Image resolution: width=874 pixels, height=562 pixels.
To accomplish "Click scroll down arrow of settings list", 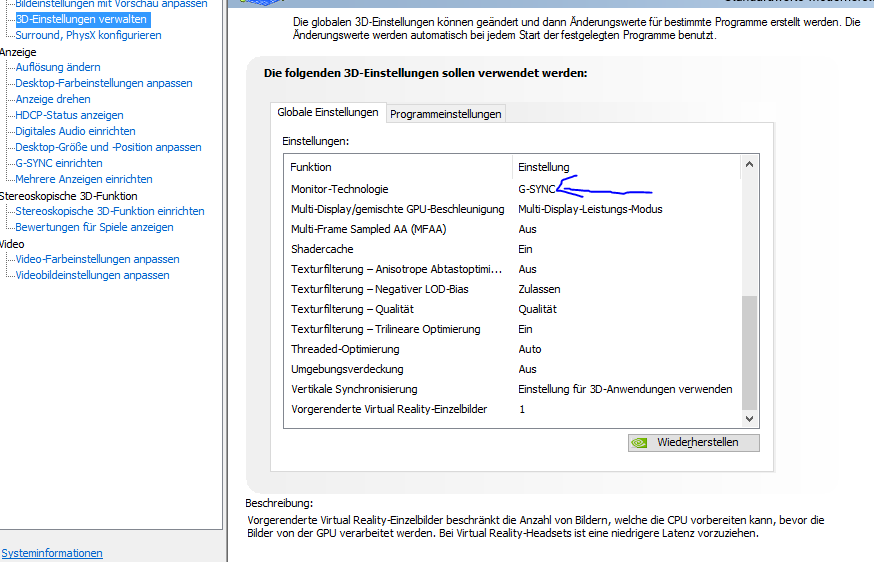I will coord(750,419).
